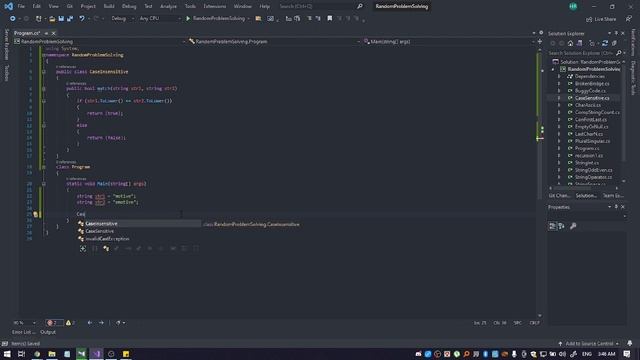Open the Any CPU platform dropdown
Image resolution: width=640 pixels, height=360 pixels.
pyautogui.click(x=160, y=19)
